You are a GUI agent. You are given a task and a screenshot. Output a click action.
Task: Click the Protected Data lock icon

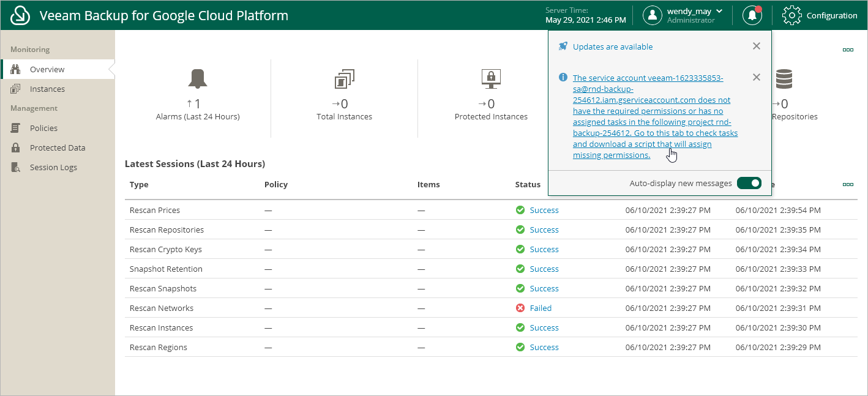click(16, 148)
